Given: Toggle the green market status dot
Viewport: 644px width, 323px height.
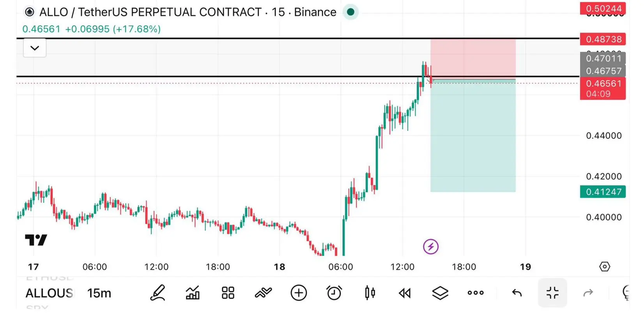Looking at the screenshot, I should (x=350, y=12).
